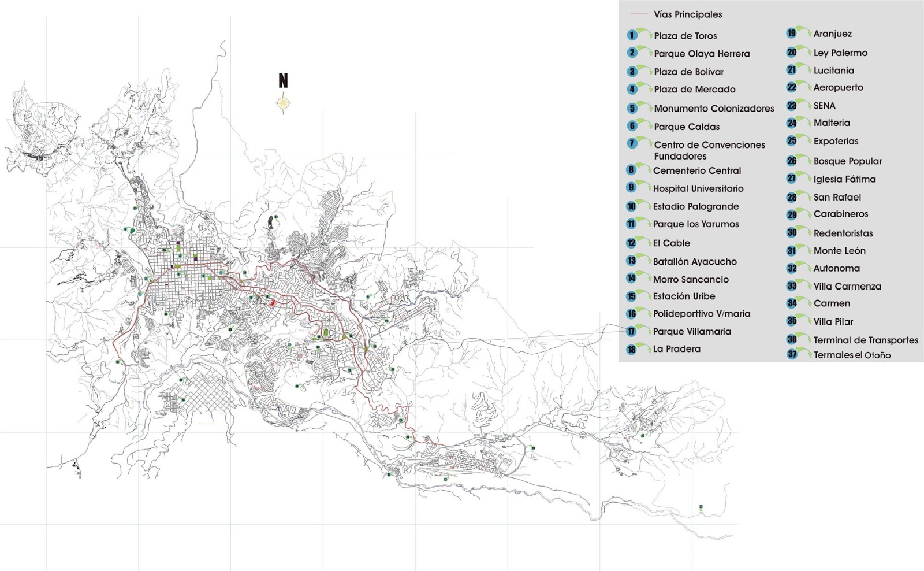The height and width of the screenshot is (571, 924).
Task: Click the Monumento Colonizadores text label
Action: coord(714,107)
